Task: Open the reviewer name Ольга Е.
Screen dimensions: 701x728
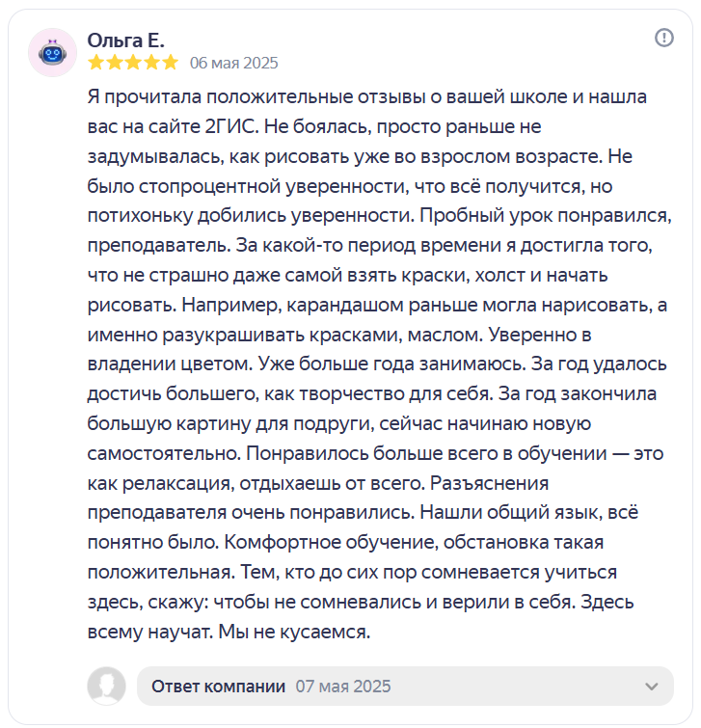Action: [125, 40]
